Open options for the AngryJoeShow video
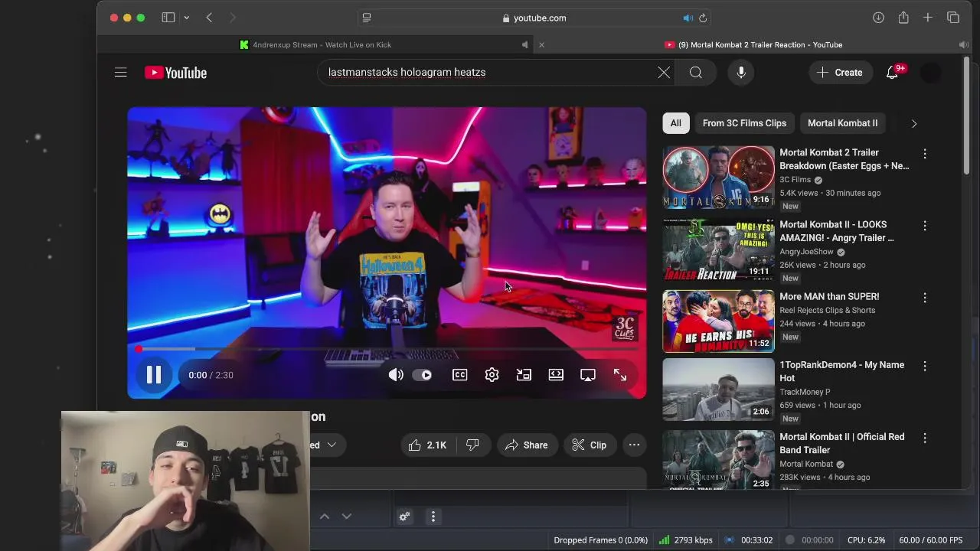 925,226
